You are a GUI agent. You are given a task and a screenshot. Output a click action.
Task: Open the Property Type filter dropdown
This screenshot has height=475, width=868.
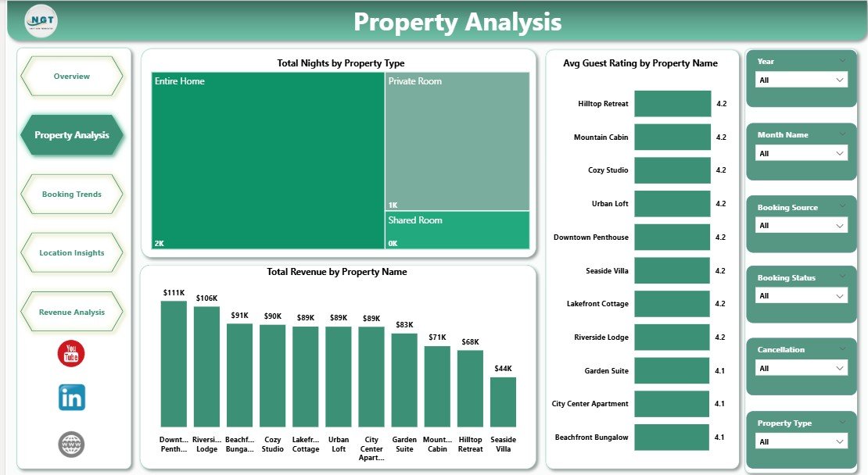[802, 441]
